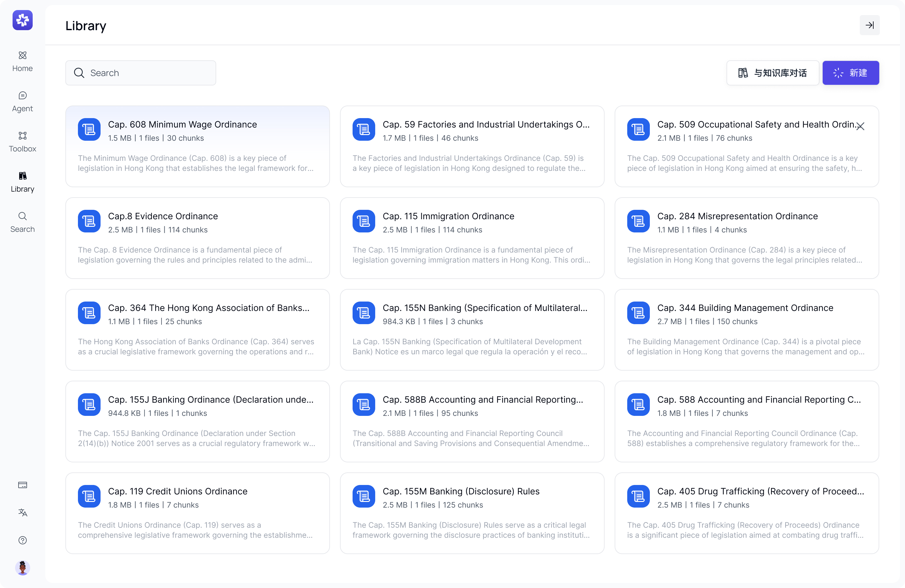
Task: Open the Toolbox section in sidebar
Action: click(x=22, y=142)
